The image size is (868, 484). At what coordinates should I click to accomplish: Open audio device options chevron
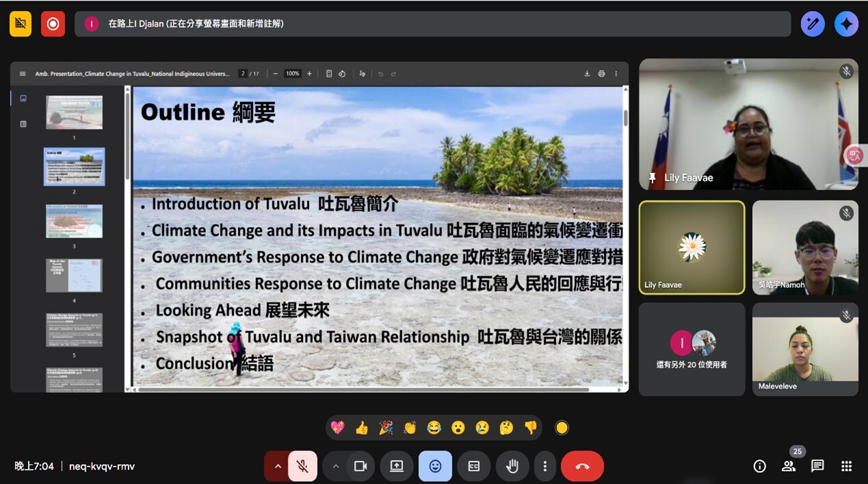tap(277, 466)
